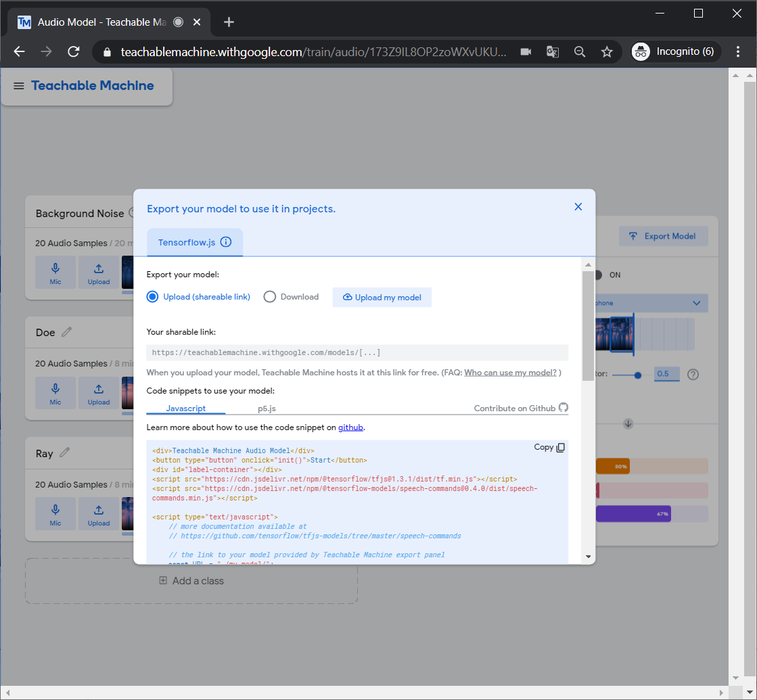Click Mic for Background Noise class

coord(55,273)
